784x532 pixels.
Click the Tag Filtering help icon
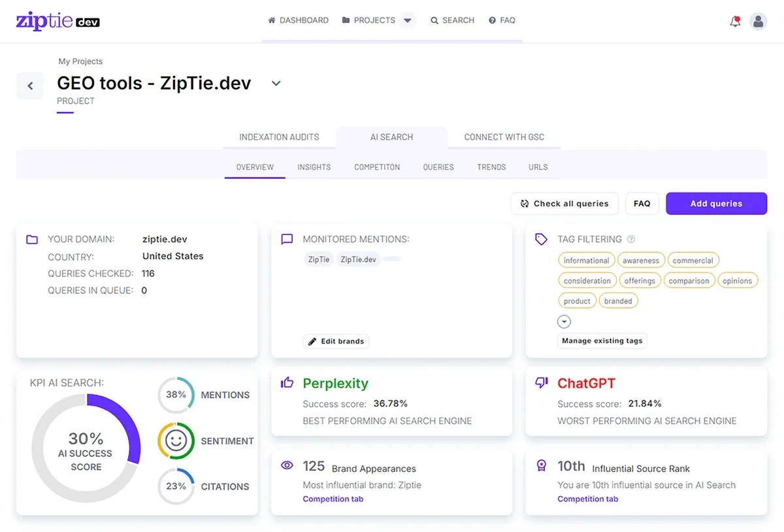pyautogui.click(x=631, y=239)
